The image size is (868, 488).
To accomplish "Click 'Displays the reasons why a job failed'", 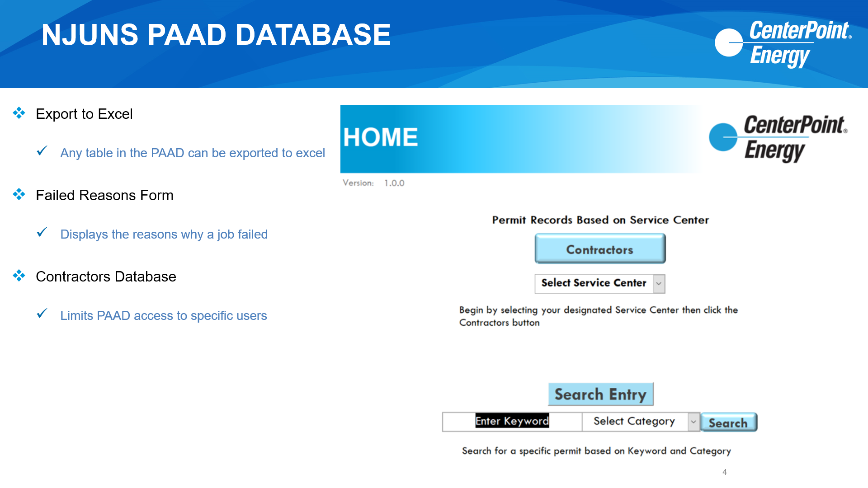I will 164,235.
